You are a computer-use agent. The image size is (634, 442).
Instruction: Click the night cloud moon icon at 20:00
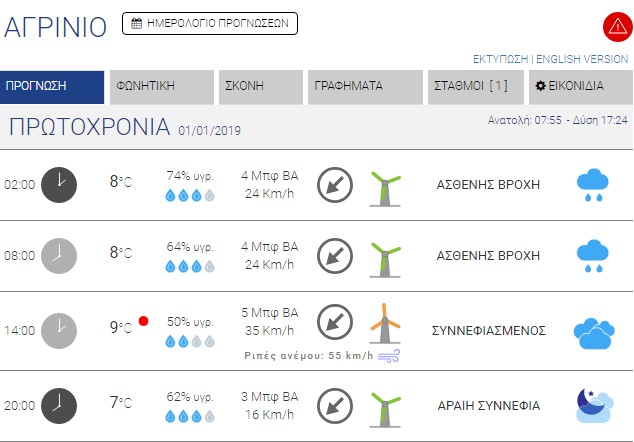tap(593, 403)
